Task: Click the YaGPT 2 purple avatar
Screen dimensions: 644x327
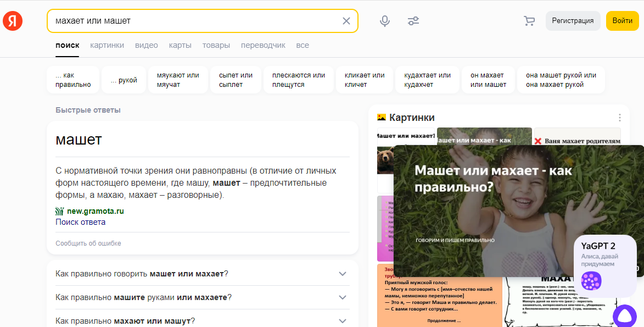Action: point(591,281)
